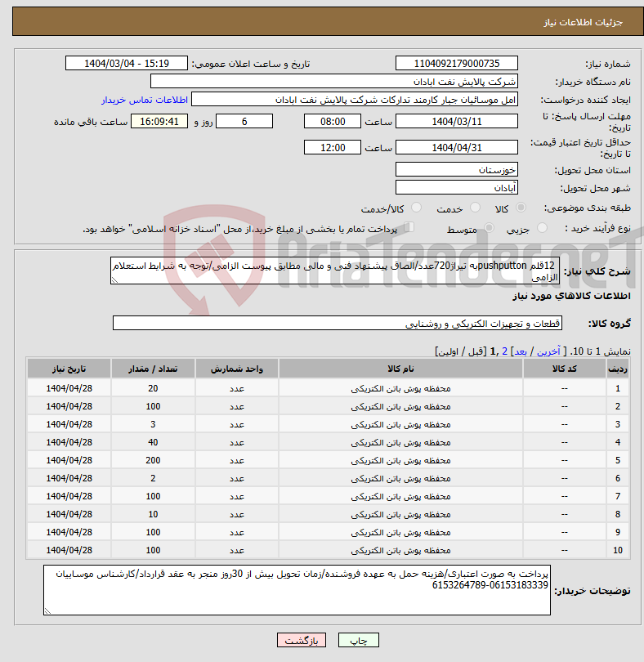Click the item name in row 1
This screenshot has height=662, width=644.
click(x=400, y=388)
